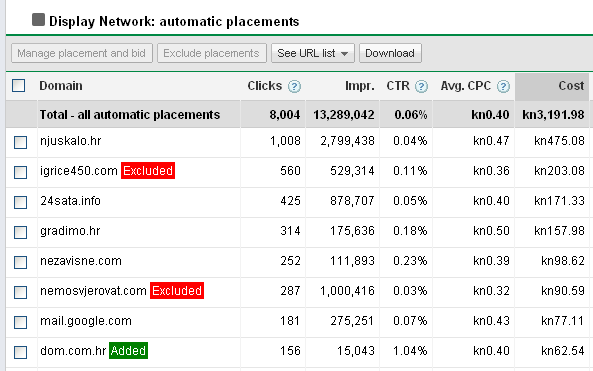
Task: Sort by the Domain column header
Action: (61, 85)
